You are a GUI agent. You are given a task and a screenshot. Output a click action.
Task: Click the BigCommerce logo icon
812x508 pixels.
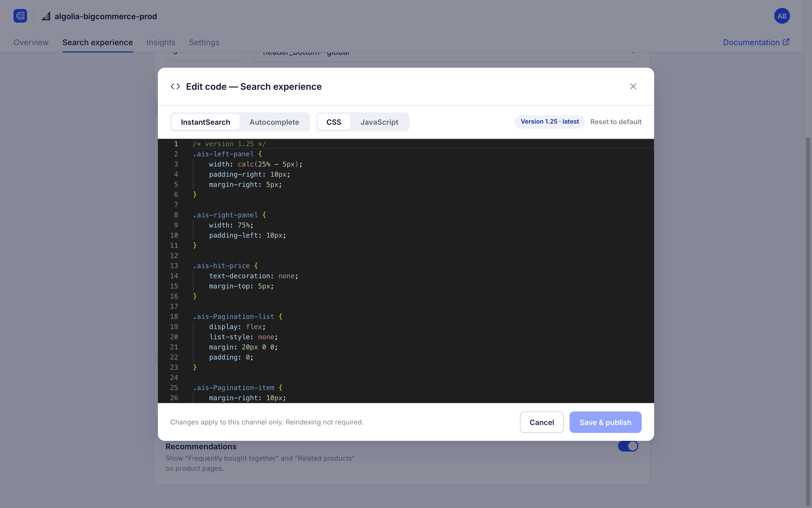click(x=46, y=16)
